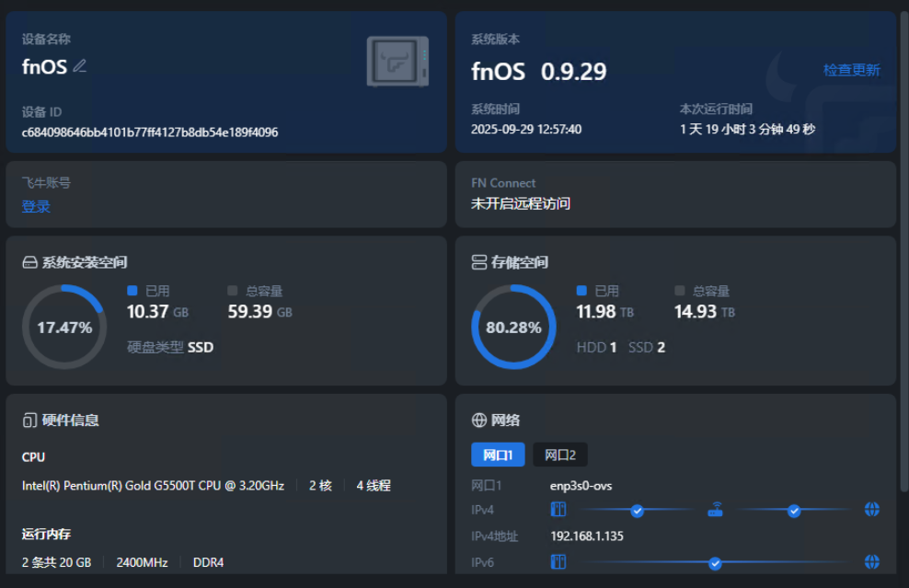
Task: Click the fnOS device name text
Action: tap(45, 66)
